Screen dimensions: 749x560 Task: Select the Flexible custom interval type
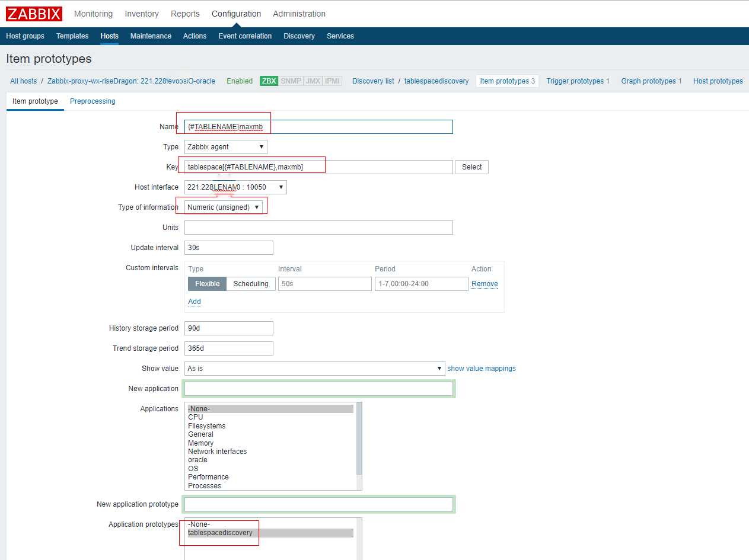[207, 284]
